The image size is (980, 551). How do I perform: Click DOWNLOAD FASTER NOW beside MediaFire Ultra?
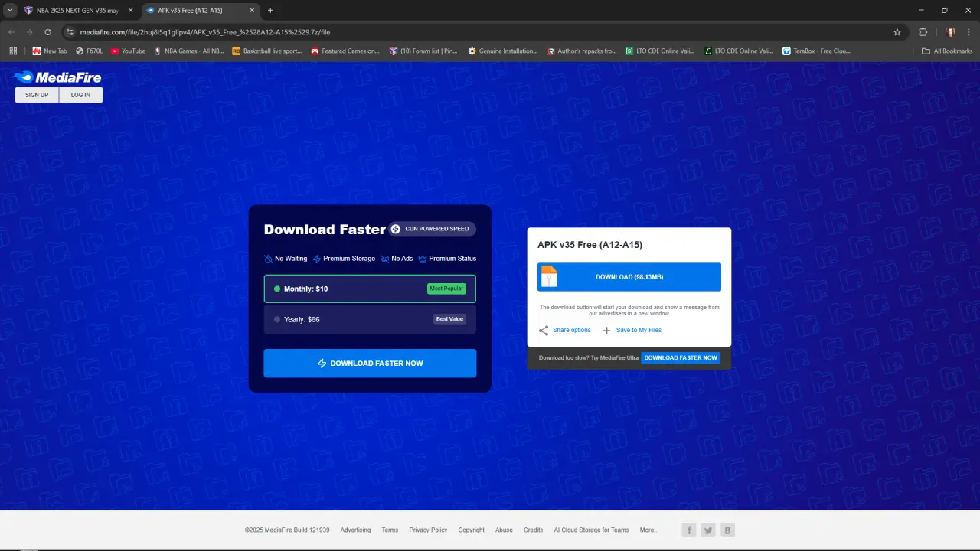pos(681,358)
